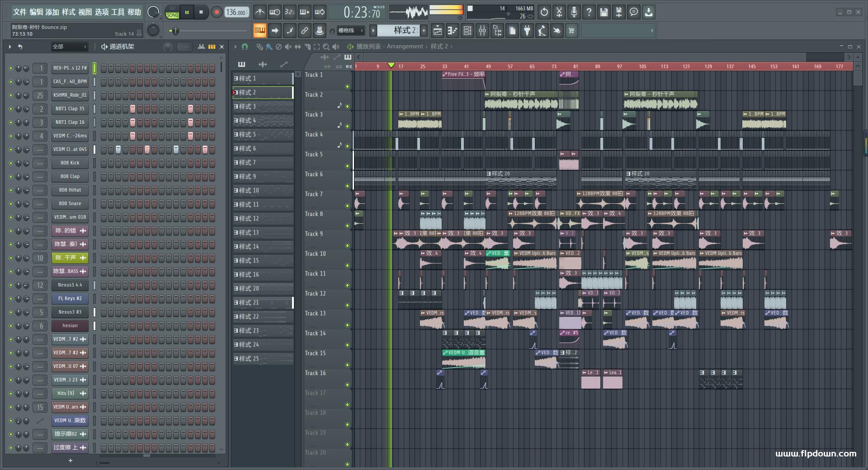The image size is (868, 470).
Task: Open the channel rack view icon
Action: [467, 31]
